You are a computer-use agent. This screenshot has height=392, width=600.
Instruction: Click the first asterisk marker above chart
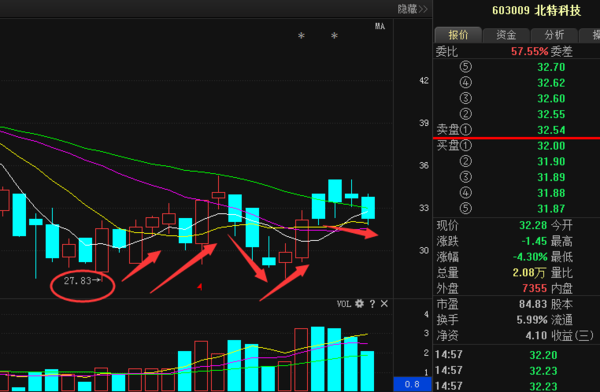(x=301, y=36)
